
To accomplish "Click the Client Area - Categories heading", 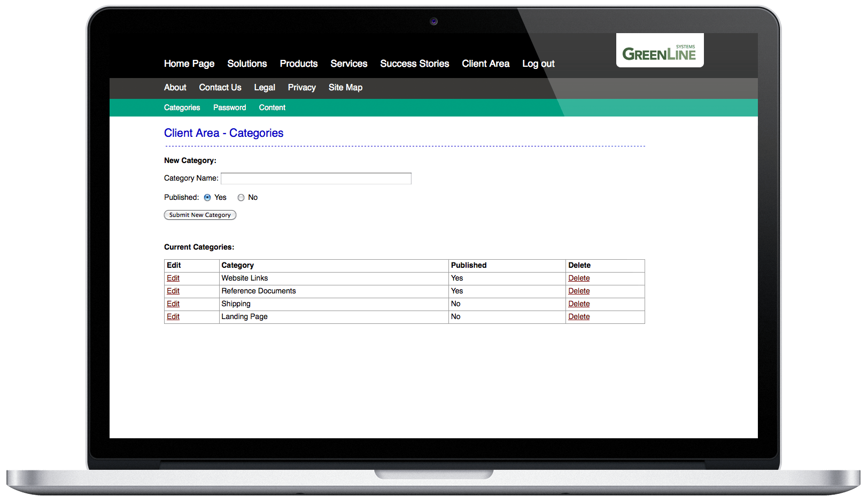I will [224, 133].
